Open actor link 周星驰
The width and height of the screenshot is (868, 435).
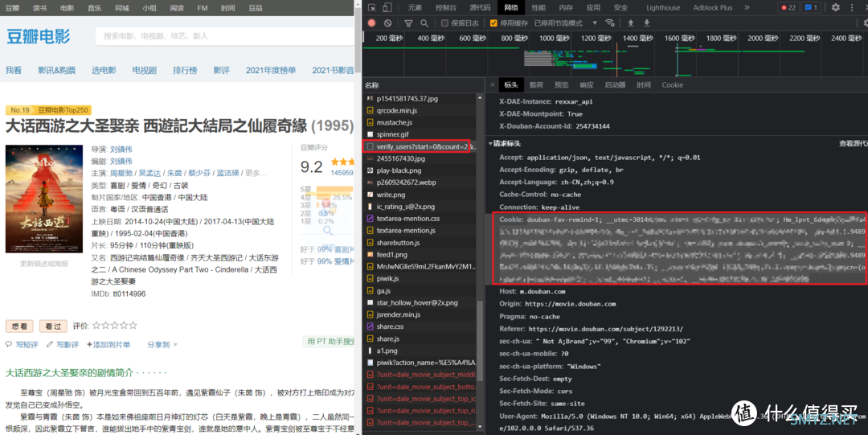coord(121,173)
